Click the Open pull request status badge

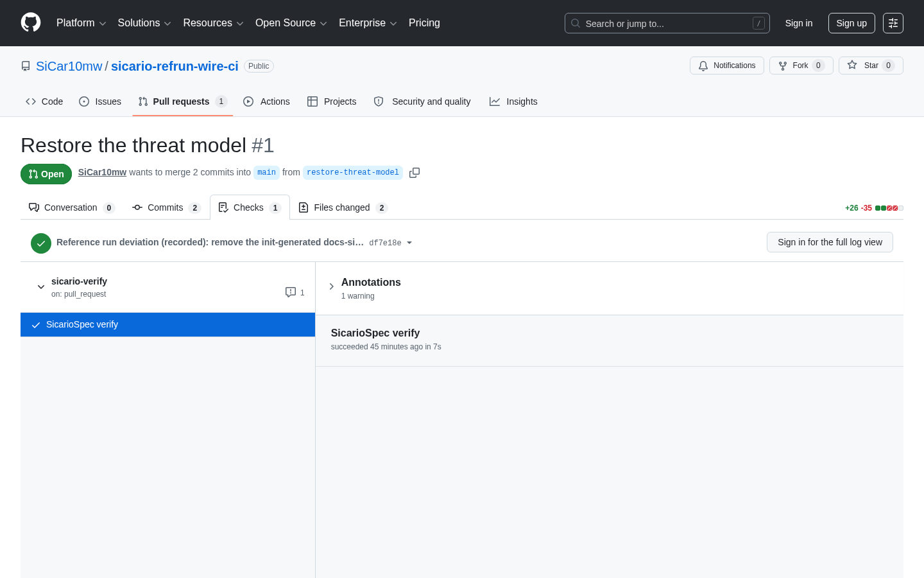(46, 174)
